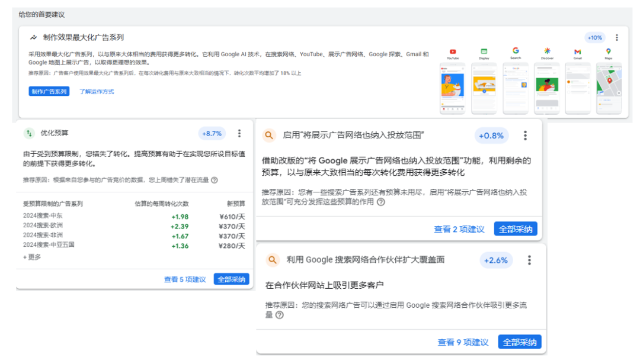
Task: Open overflow menu on 启用展示广告网络 card
Action: coord(525,135)
